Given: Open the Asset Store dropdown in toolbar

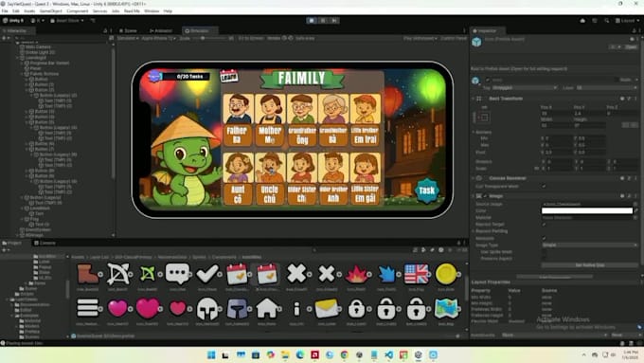Looking at the screenshot, I should 67,20.
